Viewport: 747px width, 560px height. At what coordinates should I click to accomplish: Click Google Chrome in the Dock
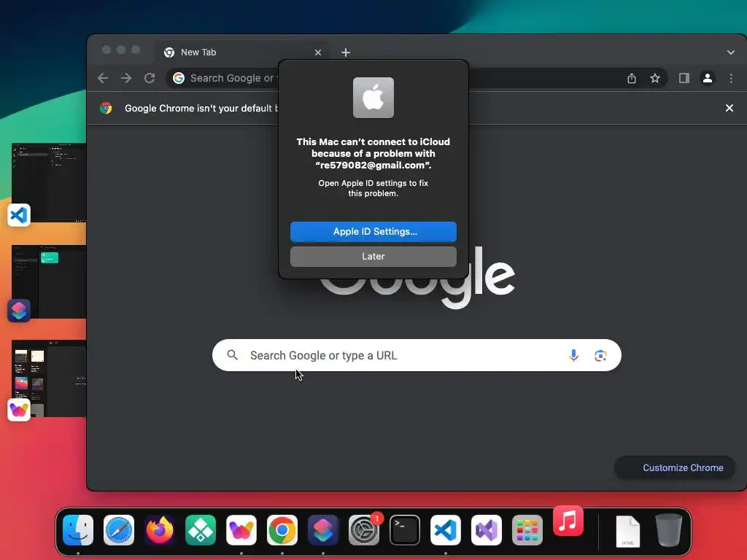coord(282,530)
